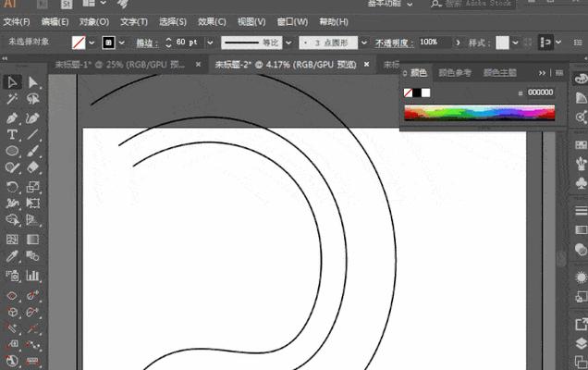This screenshot has height=370, width=588.
Task: Edit the 000000 hex color field
Action: (x=540, y=92)
